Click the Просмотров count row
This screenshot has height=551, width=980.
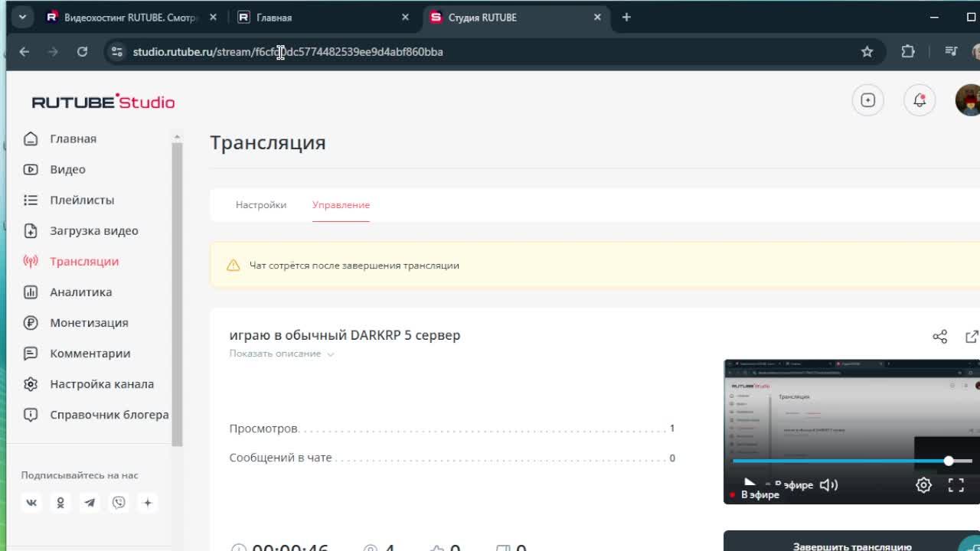point(452,429)
